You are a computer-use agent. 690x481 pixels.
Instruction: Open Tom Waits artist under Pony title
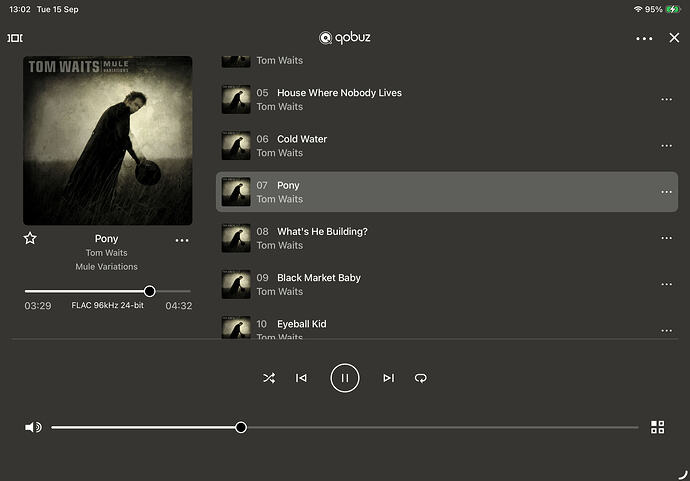[x=106, y=253]
